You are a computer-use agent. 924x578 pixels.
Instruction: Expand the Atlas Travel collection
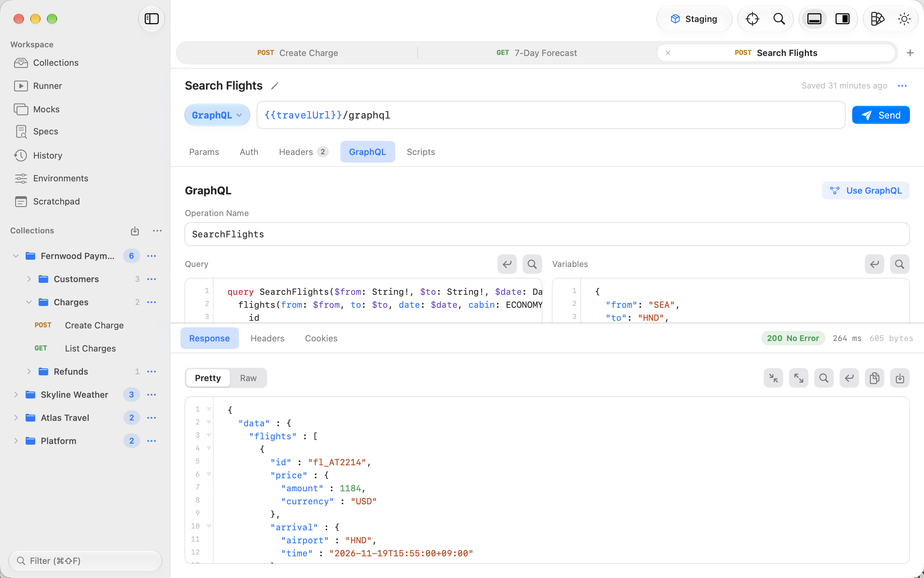pyautogui.click(x=16, y=418)
